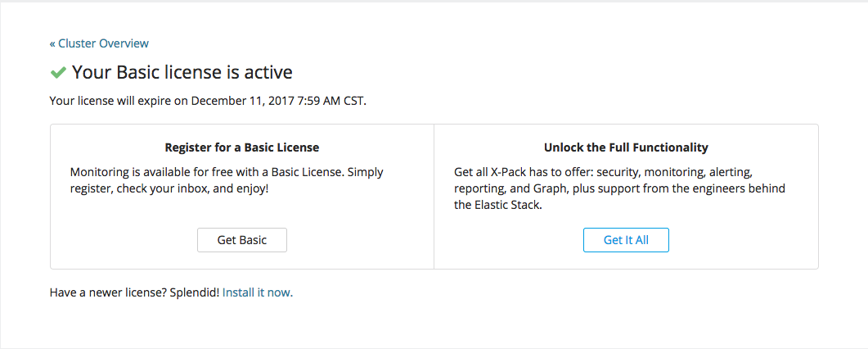Click the 'Your Basic license is active' heading
The width and height of the screenshot is (868, 349).
click(x=182, y=72)
